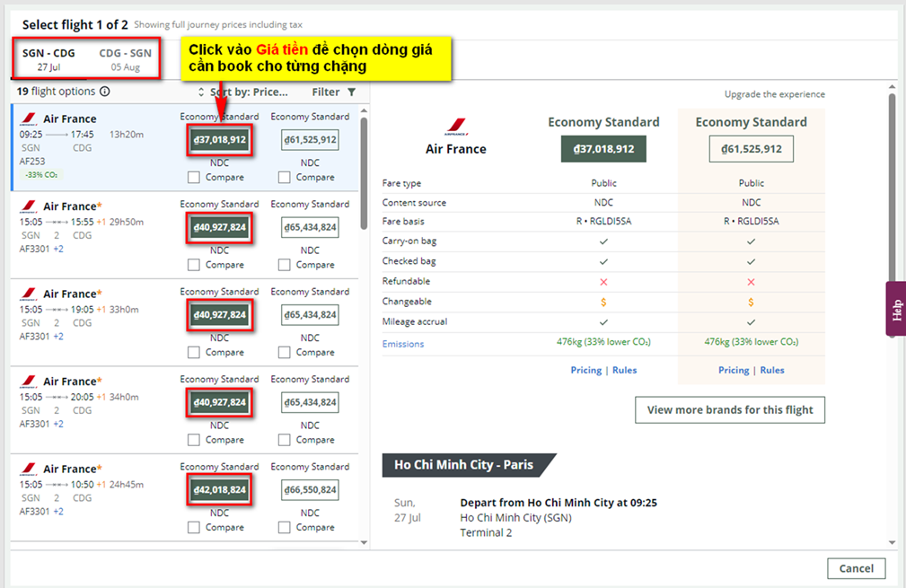906x588 pixels.
Task: Tick Compare under ₫65,434,824 on the 29h50m flight
Action: (285, 265)
